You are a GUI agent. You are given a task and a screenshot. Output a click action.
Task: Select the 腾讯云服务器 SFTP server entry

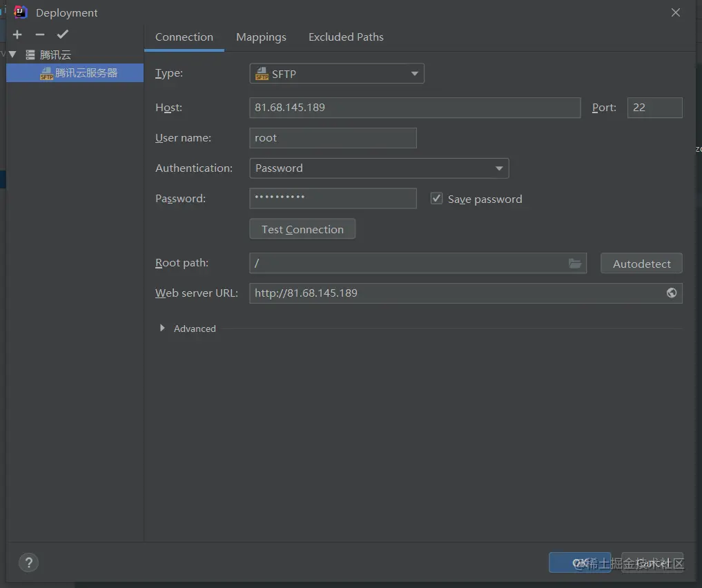[x=75, y=73]
